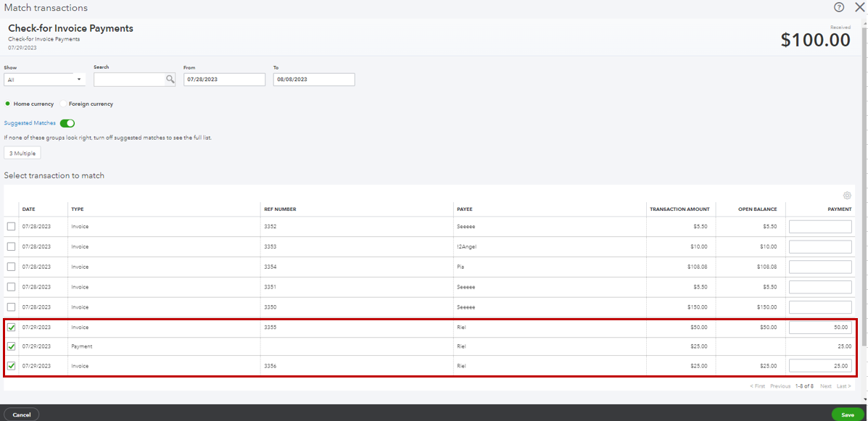Click the 3 Multiple button
Image resolution: width=868 pixels, height=421 pixels.
22,153
